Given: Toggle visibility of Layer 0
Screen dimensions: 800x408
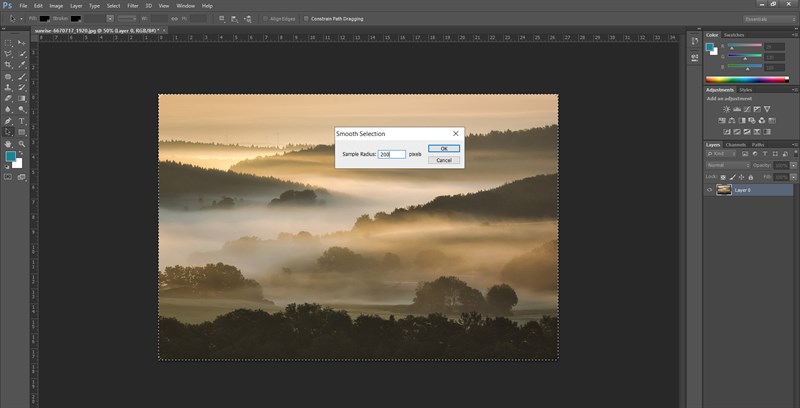Looking at the screenshot, I should [710, 189].
